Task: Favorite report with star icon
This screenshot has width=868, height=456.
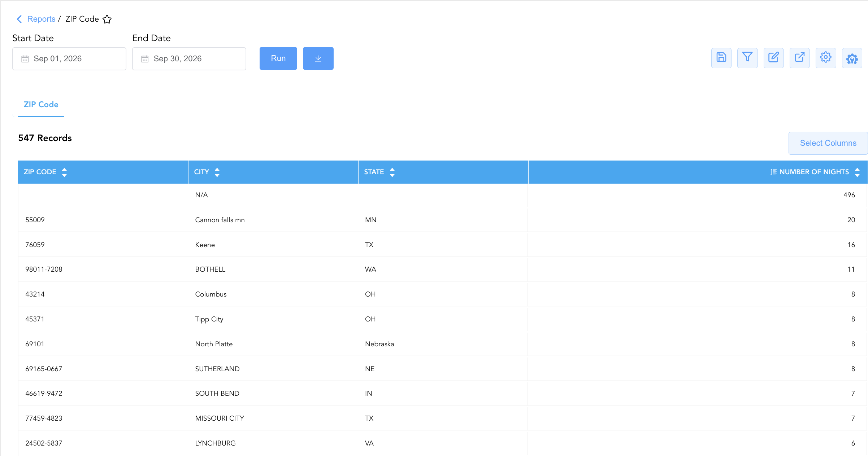Action: (x=107, y=19)
